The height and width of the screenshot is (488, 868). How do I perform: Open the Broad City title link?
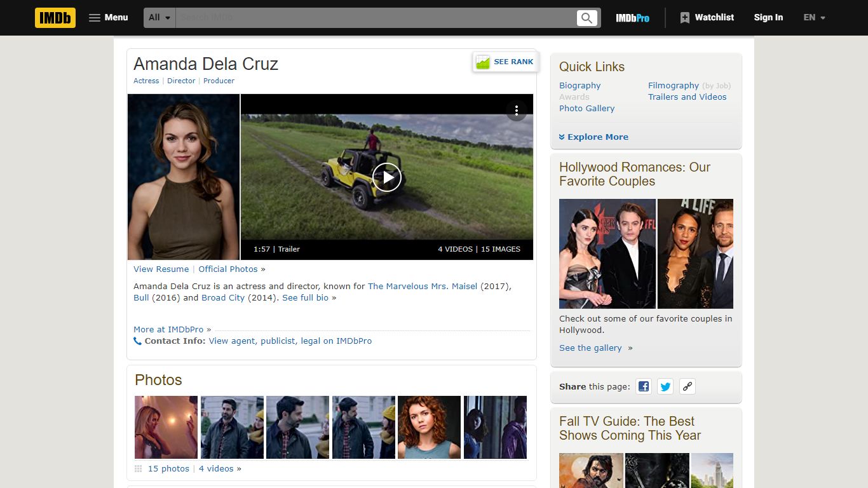pos(223,298)
